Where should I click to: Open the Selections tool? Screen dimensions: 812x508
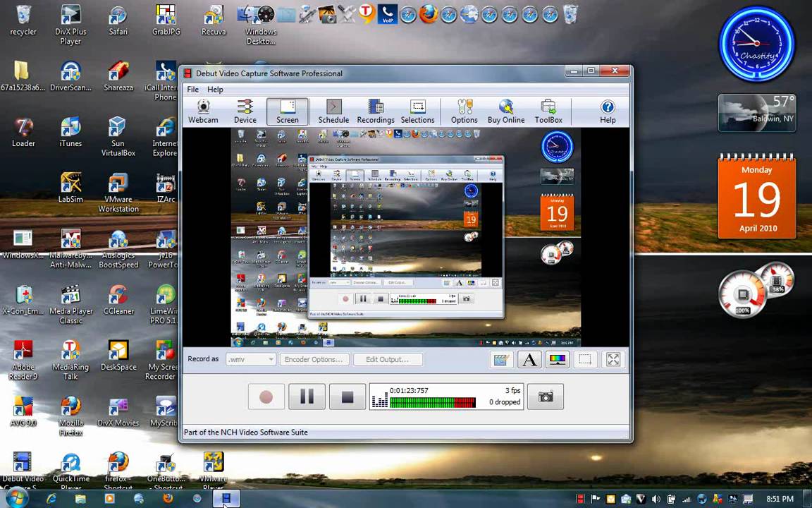tap(418, 111)
